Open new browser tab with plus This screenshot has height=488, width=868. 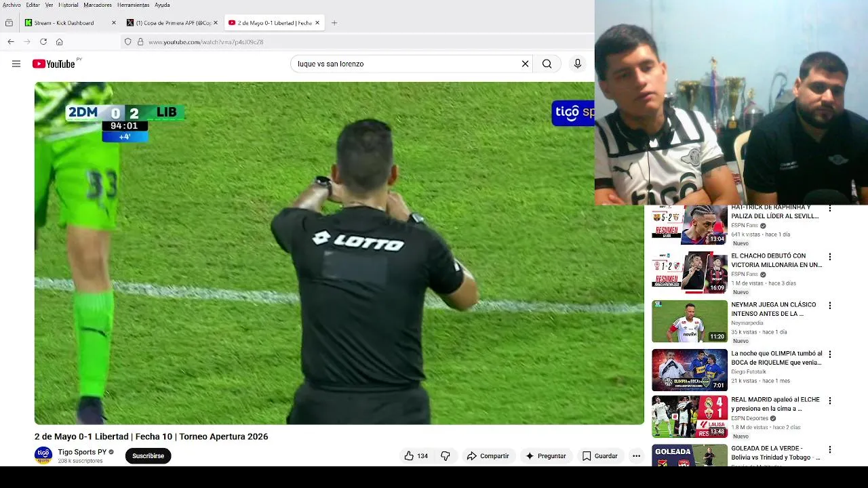(334, 23)
